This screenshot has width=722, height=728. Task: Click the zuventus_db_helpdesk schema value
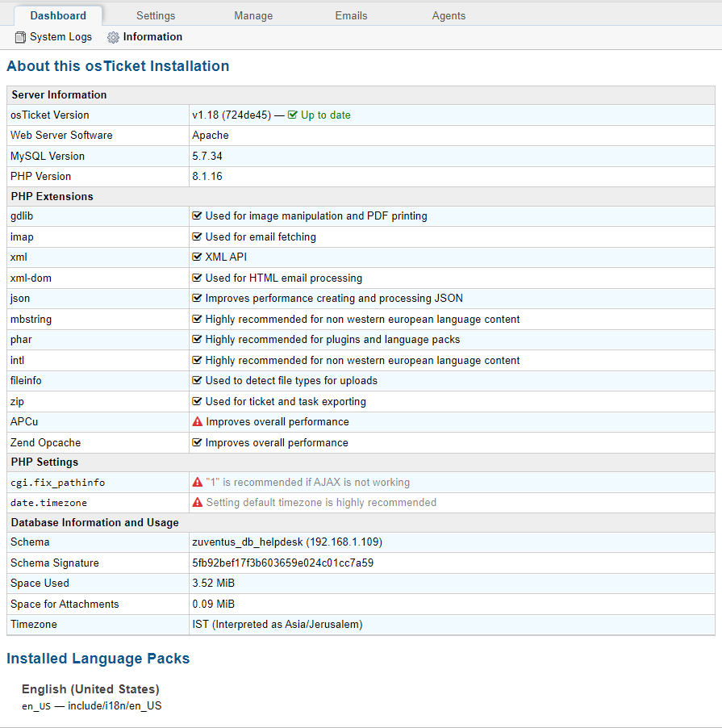[x=287, y=542]
